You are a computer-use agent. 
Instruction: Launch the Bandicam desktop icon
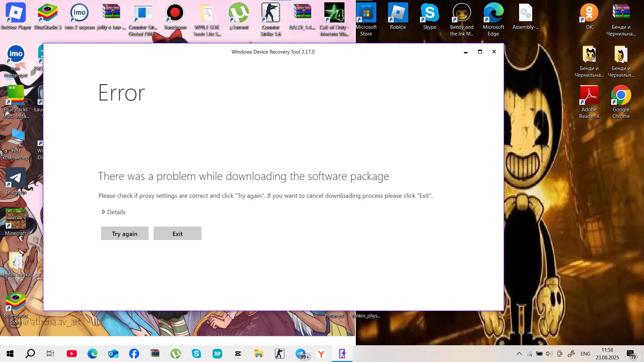click(x=175, y=17)
